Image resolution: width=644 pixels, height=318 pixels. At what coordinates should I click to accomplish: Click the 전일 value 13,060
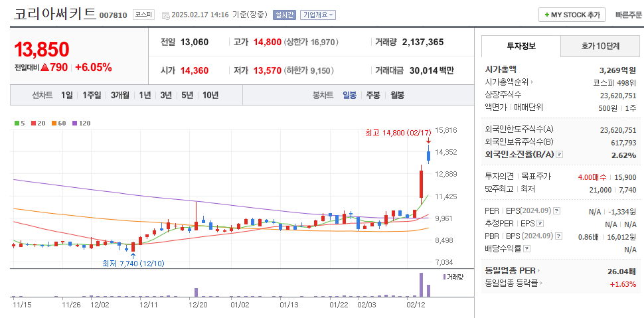[195, 42]
